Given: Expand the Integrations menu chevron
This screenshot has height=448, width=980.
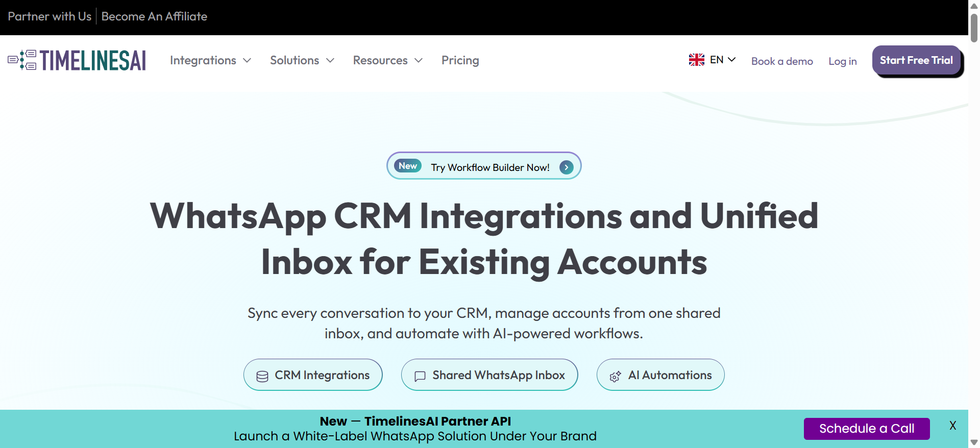Looking at the screenshot, I should coord(247,60).
